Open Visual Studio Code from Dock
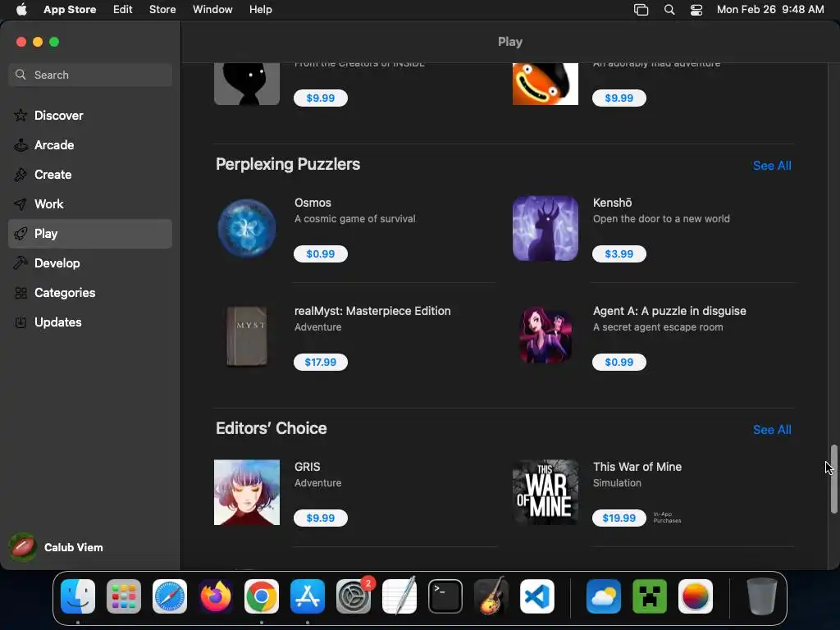 537,596
